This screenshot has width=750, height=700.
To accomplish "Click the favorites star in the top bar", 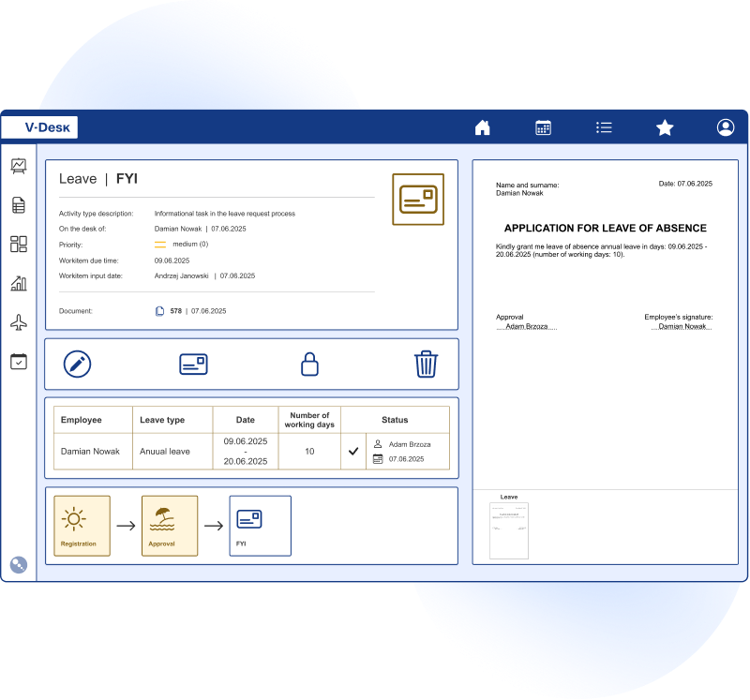I will [665, 127].
